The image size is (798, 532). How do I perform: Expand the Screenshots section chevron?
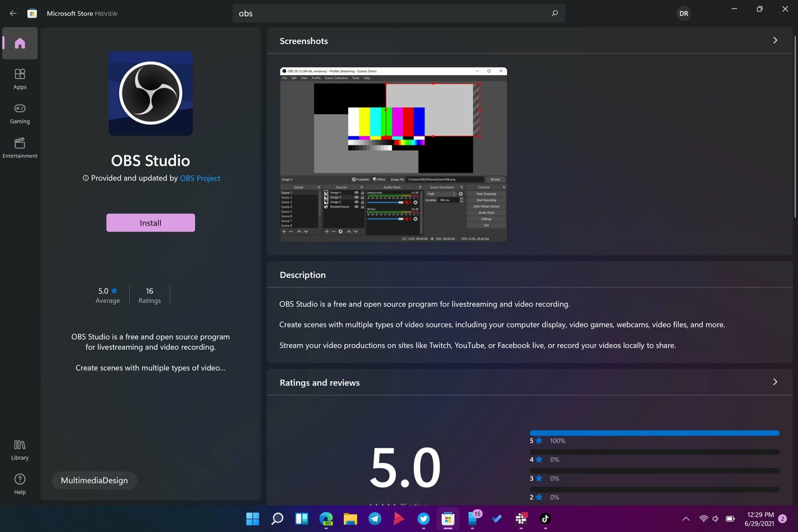[775, 40]
